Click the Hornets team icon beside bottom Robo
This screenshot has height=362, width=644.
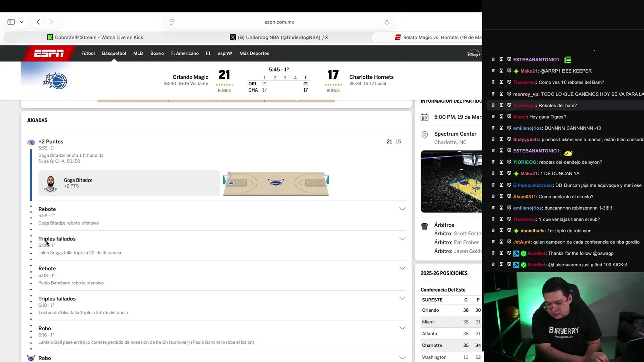tap(31, 358)
